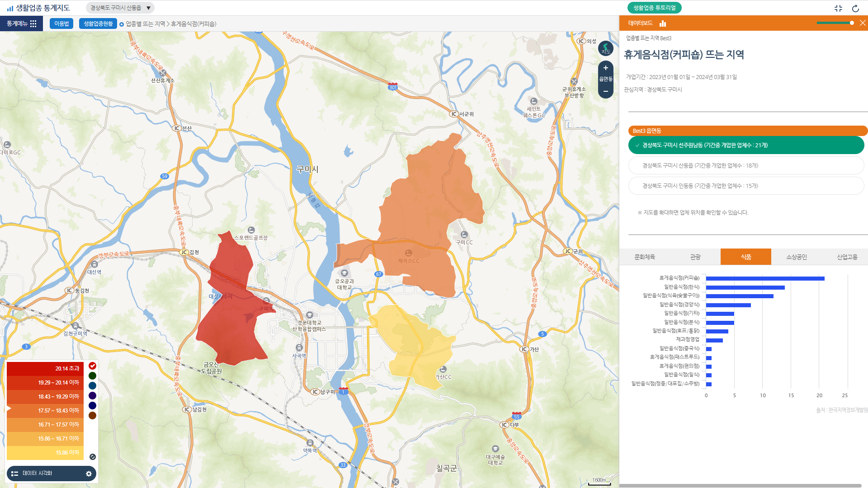Click the 15.86 이하 legend band

pyautogui.click(x=45, y=453)
